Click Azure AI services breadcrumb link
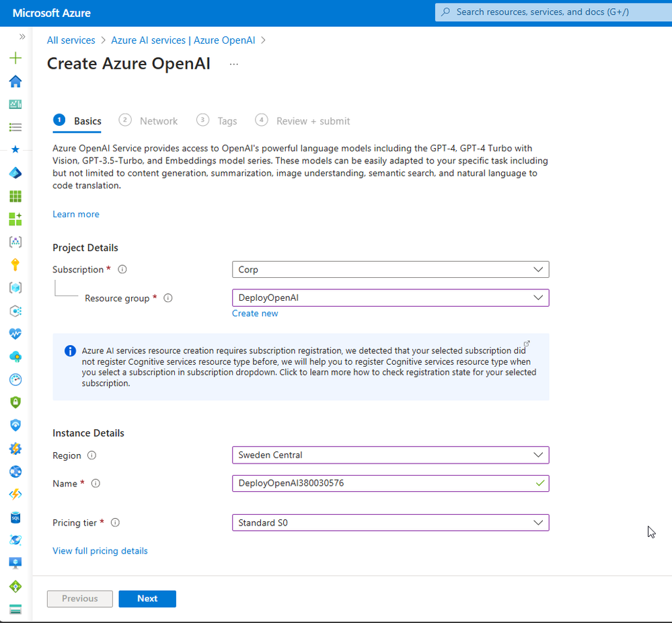The height and width of the screenshot is (623, 672). click(x=183, y=40)
